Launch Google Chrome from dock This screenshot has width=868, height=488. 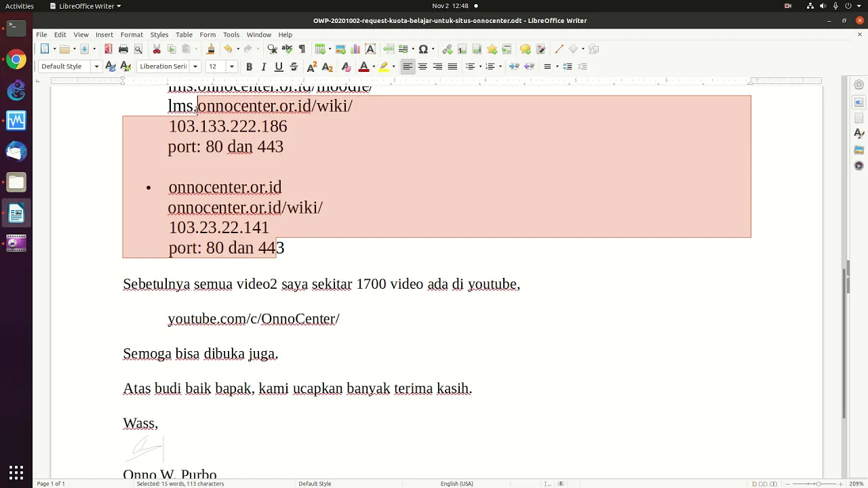pos(16,60)
